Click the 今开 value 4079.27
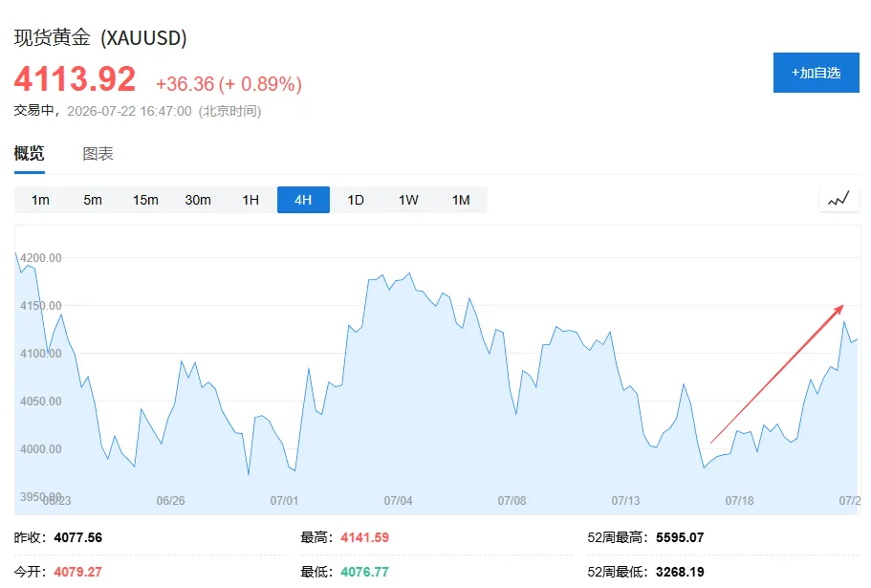The height and width of the screenshot is (588, 871). (78, 572)
